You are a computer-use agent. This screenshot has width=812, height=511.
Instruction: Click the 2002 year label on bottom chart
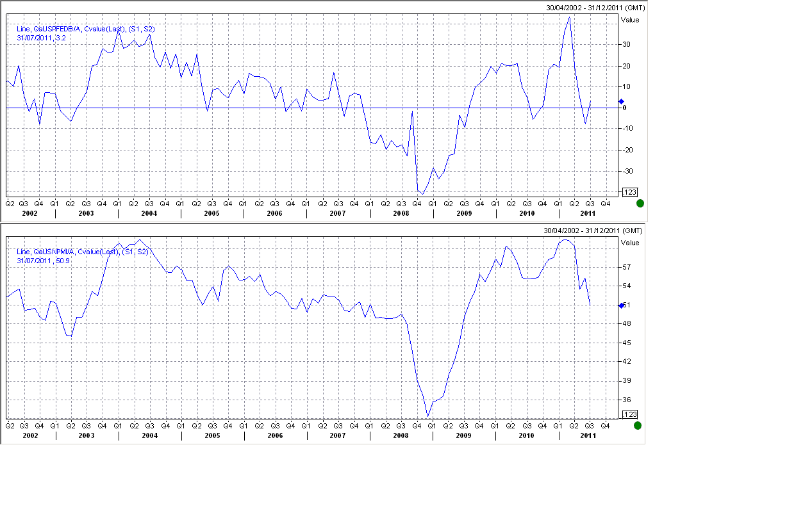(x=30, y=435)
